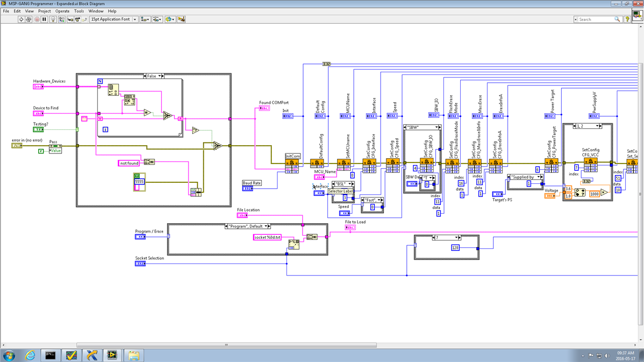Click the Step Into button
Image resolution: width=644 pixels, height=362 pixels.
click(x=70, y=19)
